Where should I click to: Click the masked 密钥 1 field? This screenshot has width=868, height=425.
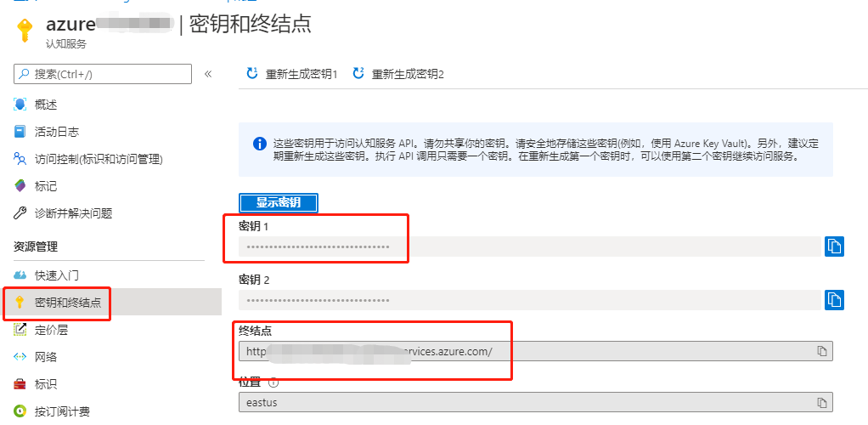(x=530, y=246)
